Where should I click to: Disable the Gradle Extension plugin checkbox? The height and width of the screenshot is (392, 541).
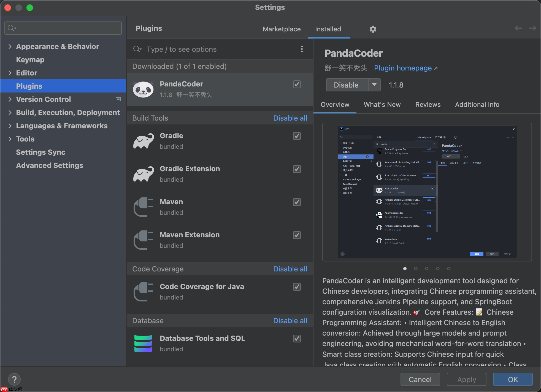(297, 169)
